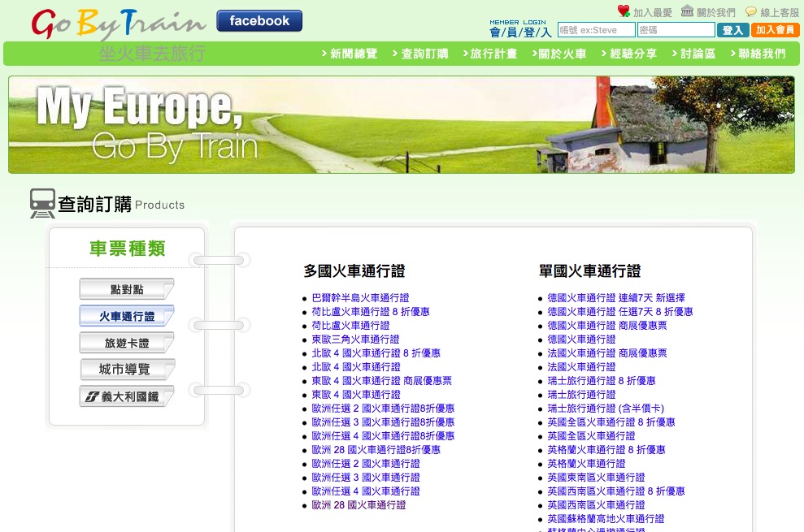Open 德國火車通行證 商展優惠票 link

(x=607, y=326)
